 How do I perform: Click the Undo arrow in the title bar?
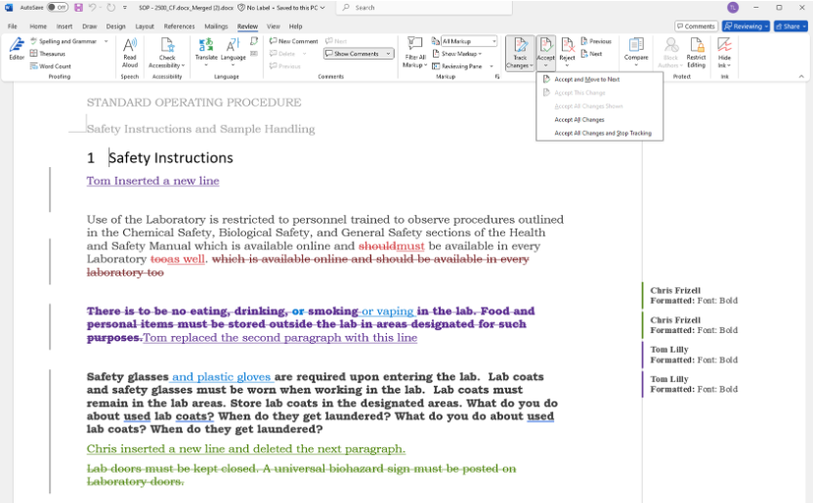click(x=92, y=7)
